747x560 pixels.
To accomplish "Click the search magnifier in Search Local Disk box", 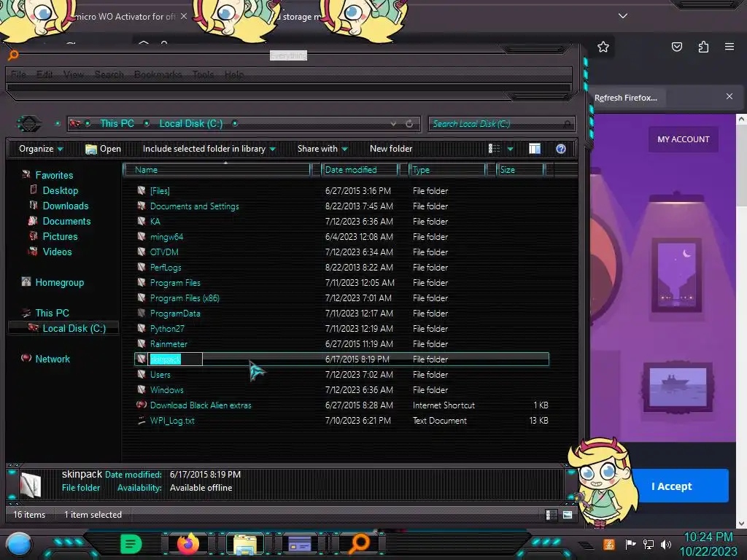I will tap(567, 124).
